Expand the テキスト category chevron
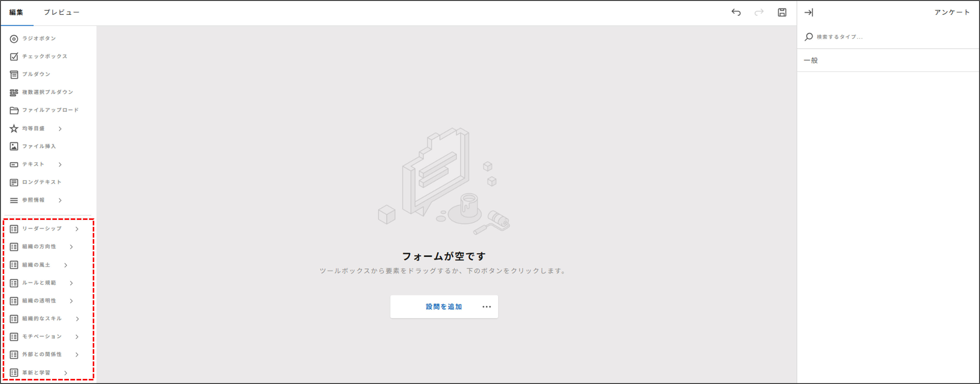Viewport: 980px width, 384px height. (x=60, y=164)
